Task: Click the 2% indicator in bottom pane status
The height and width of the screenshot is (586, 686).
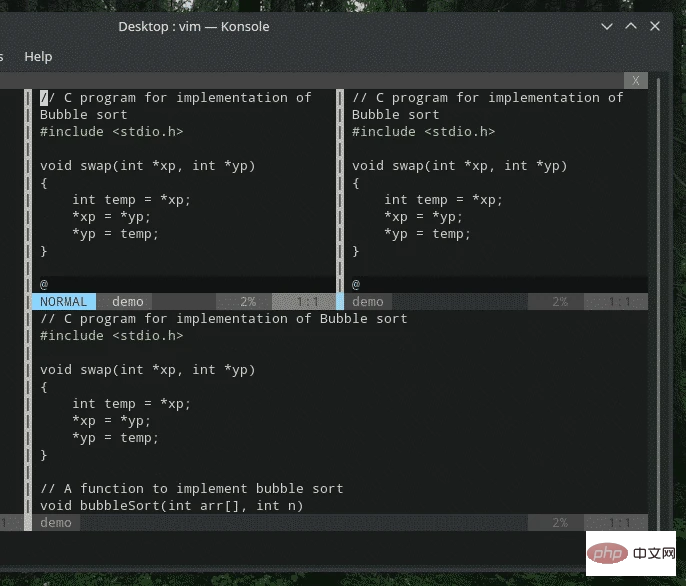Action: pos(560,523)
